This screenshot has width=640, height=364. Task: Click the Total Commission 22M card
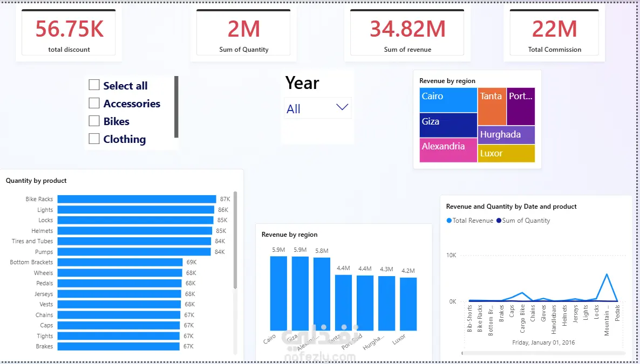[554, 33]
